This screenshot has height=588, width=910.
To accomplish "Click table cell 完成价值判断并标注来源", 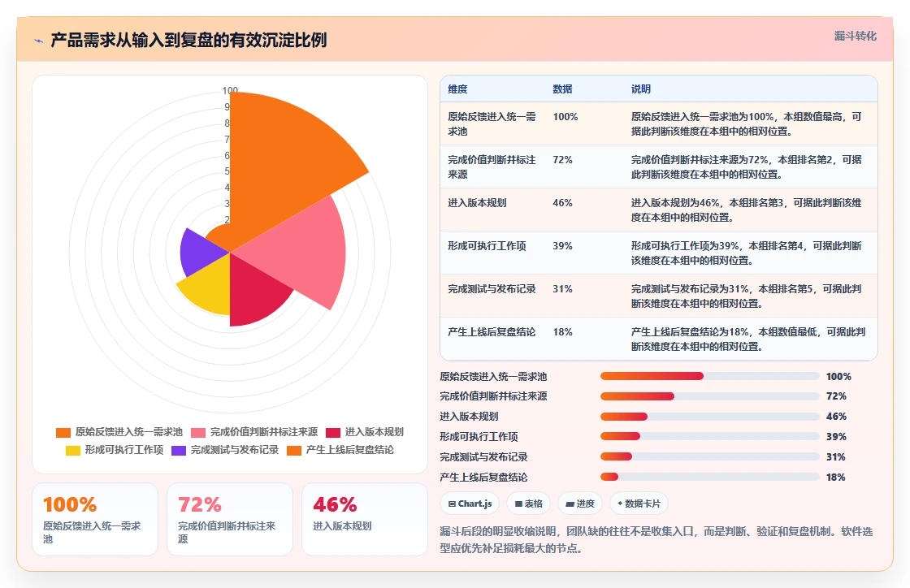I will [492, 167].
